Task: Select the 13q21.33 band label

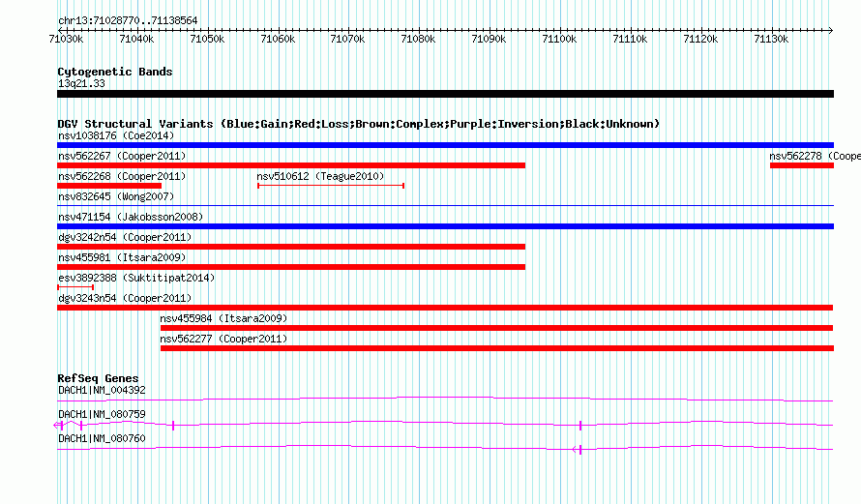Action: click(81, 84)
